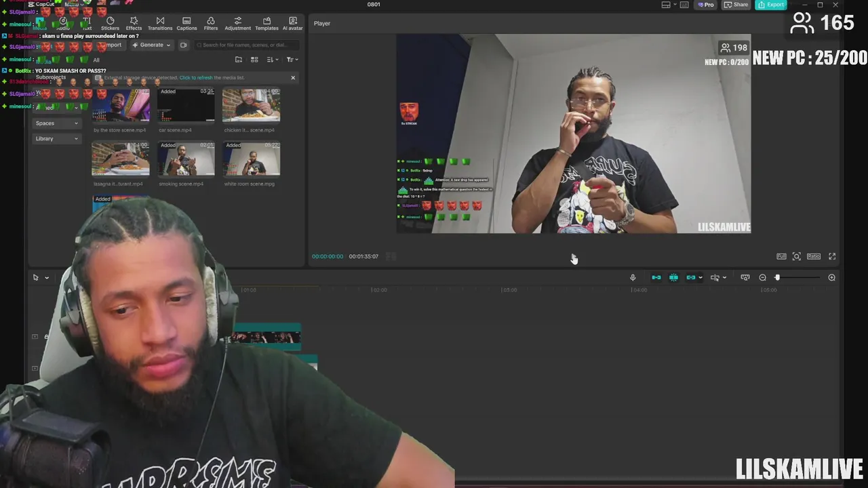Select the 'white room scene.mpg' thumbnail
This screenshot has height=488, width=868.
pyautogui.click(x=251, y=159)
